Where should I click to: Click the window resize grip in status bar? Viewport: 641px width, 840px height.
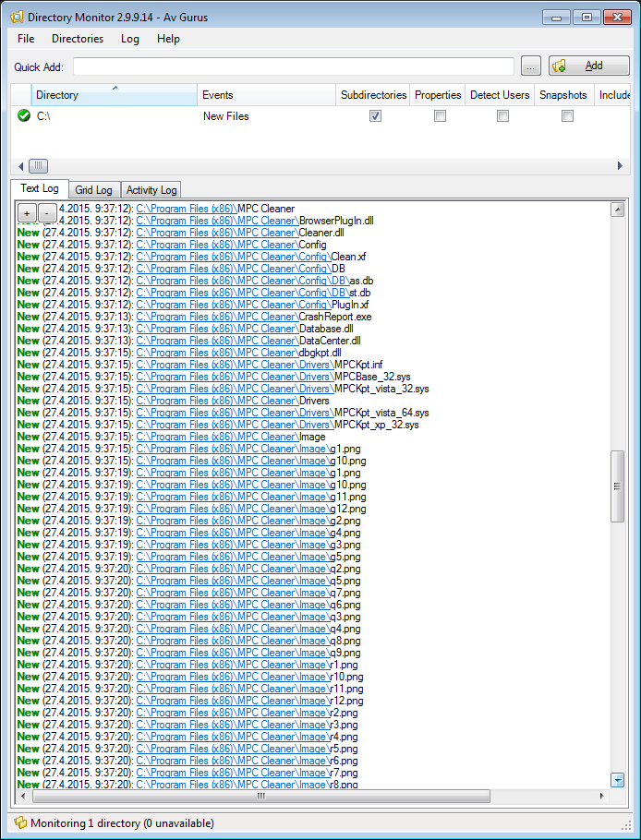pos(626,825)
